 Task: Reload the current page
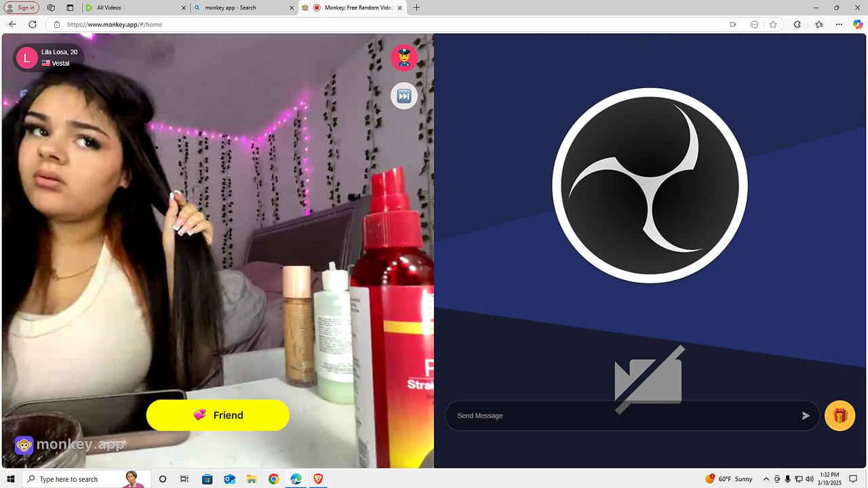32,24
